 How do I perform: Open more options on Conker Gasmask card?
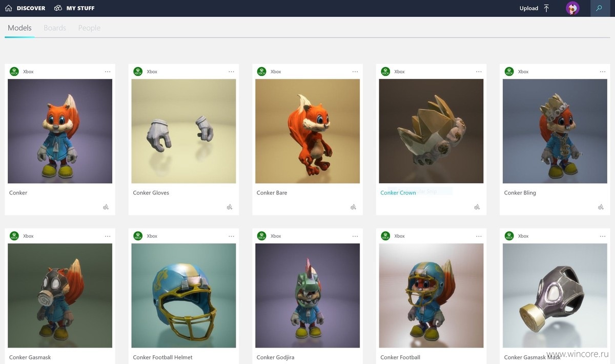pyautogui.click(x=108, y=236)
